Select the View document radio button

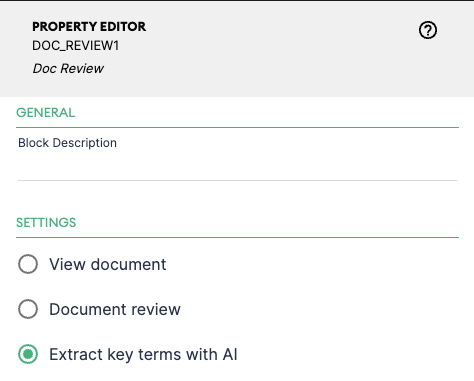click(x=28, y=264)
